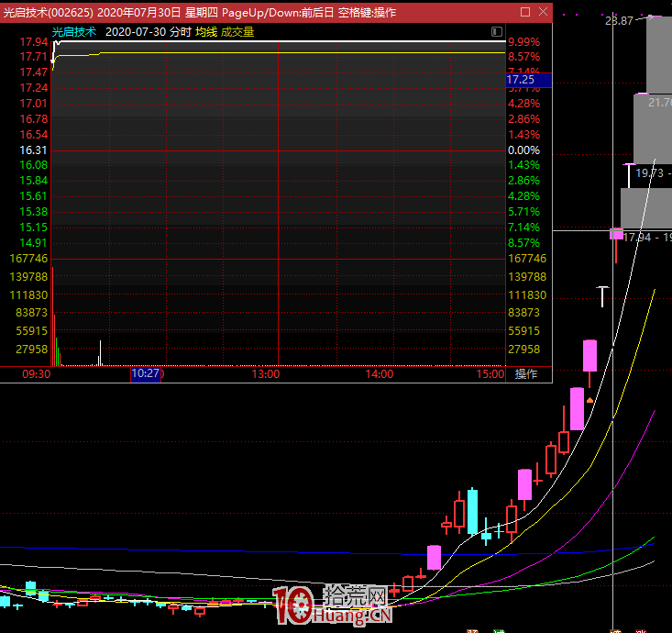Maximize the intraday popup window
The width and height of the screenshot is (672, 633).
pos(525,12)
